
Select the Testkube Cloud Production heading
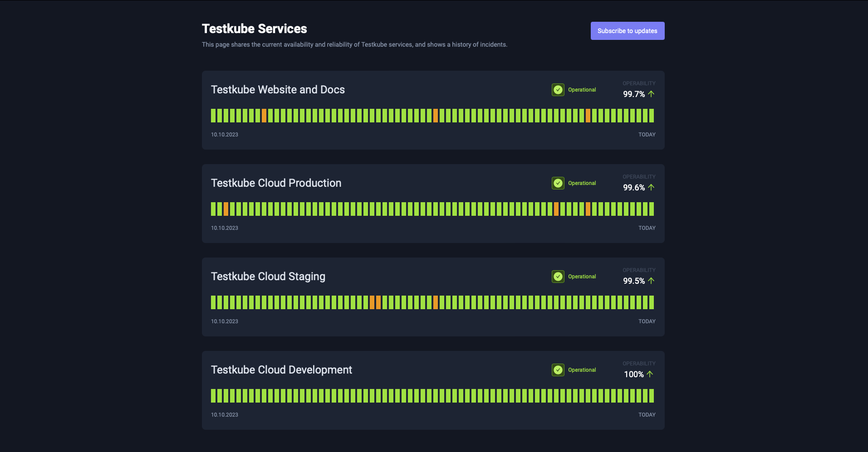tap(276, 183)
